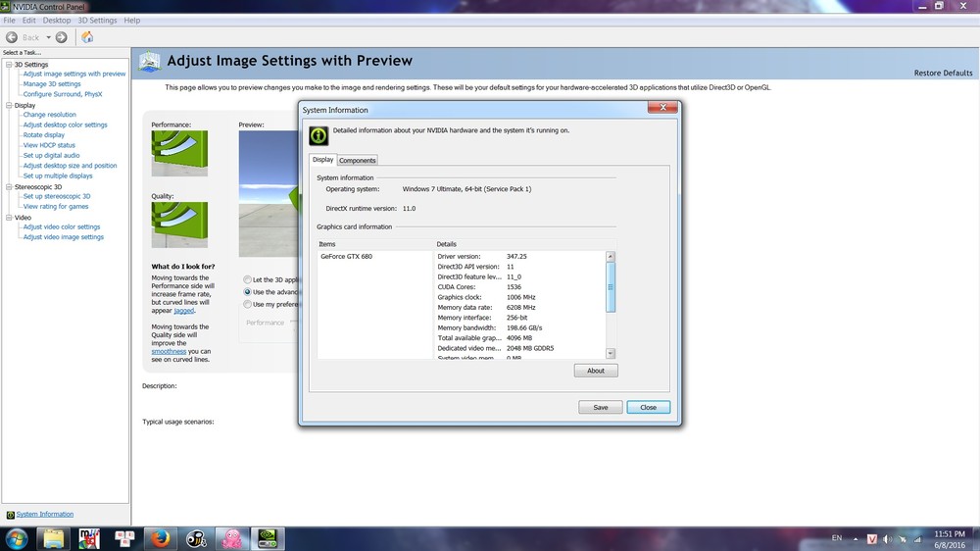Click the Quality preview thumbnail
The width and height of the screenshot is (980, 551).
179,225
